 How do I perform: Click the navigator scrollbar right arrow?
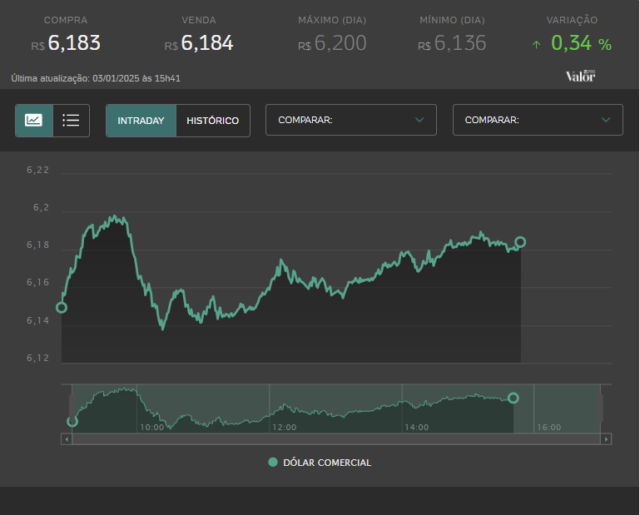click(606, 439)
